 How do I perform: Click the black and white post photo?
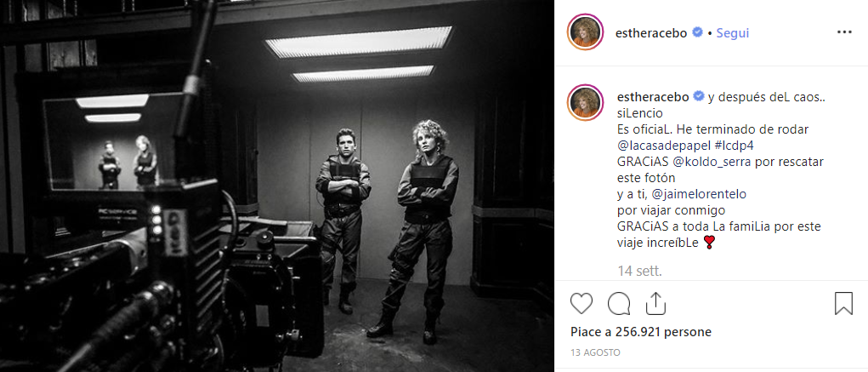pyautogui.click(x=277, y=186)
